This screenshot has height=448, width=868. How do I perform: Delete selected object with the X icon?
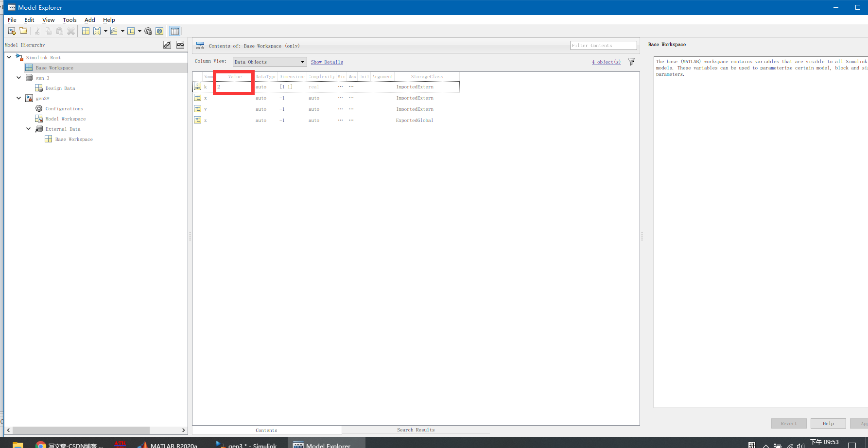[x=71, y=31]
